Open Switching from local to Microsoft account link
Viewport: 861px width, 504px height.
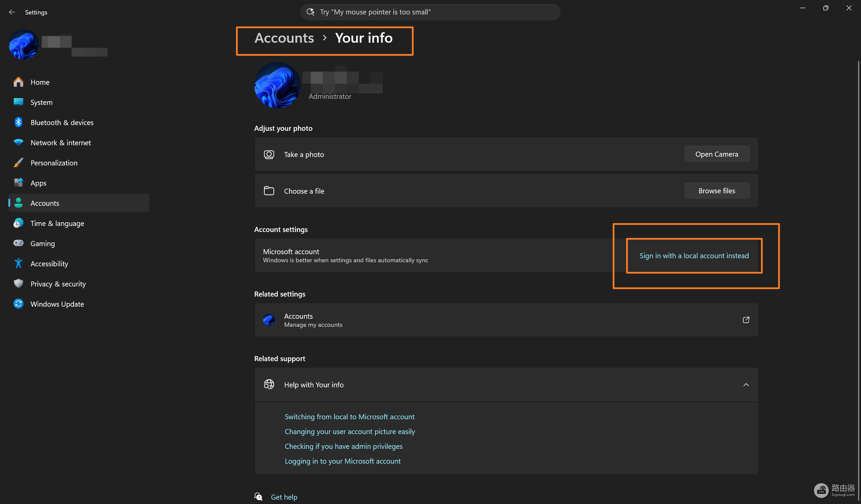click(349, 417)
